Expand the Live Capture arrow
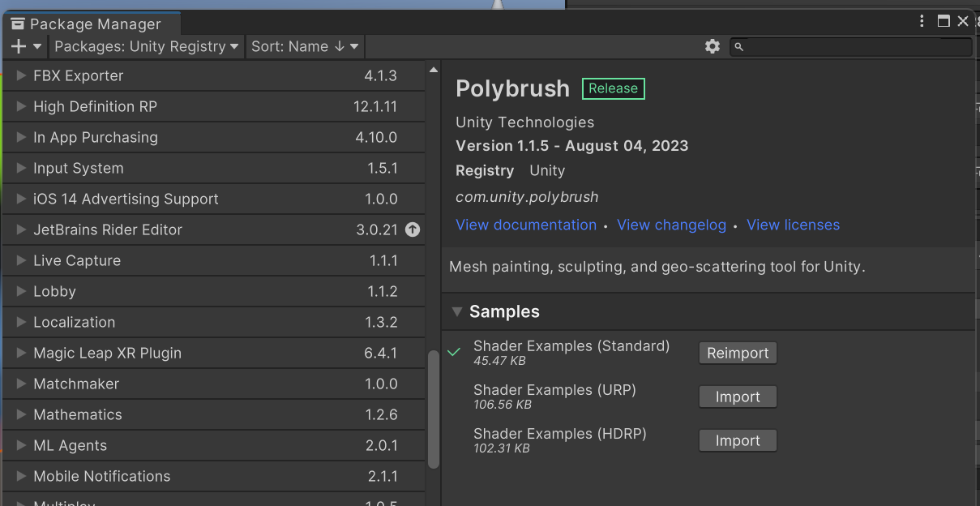Image resolution: width=980 pixels, height=506 pixels. pos(21,260)
